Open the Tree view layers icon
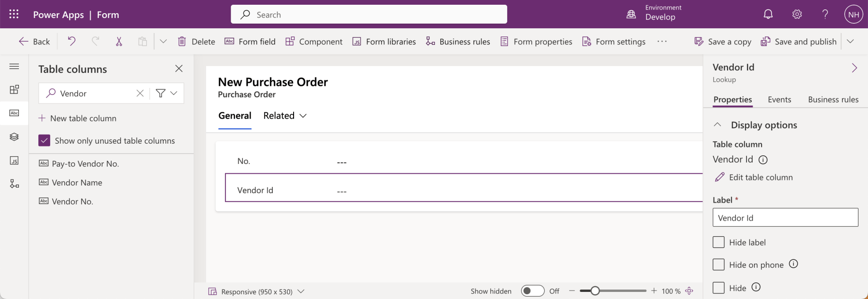Viewport: 868px width, 299px height. coord(14,137)
